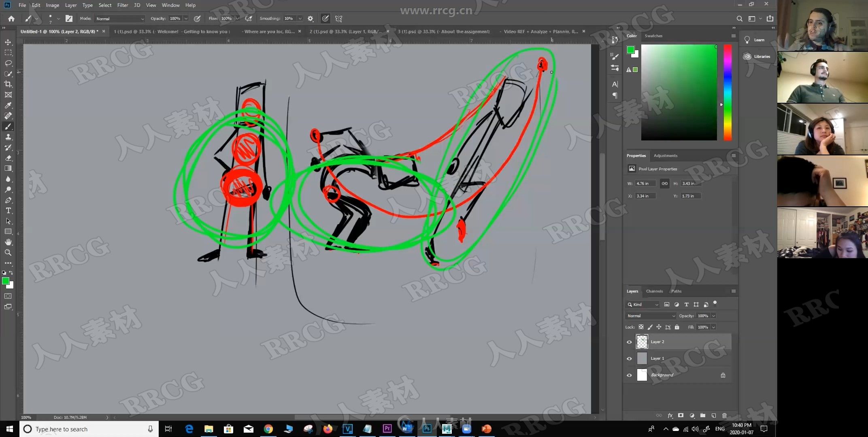Click the Home icon in options bar

pyautogui.click(x=11, y=19)
